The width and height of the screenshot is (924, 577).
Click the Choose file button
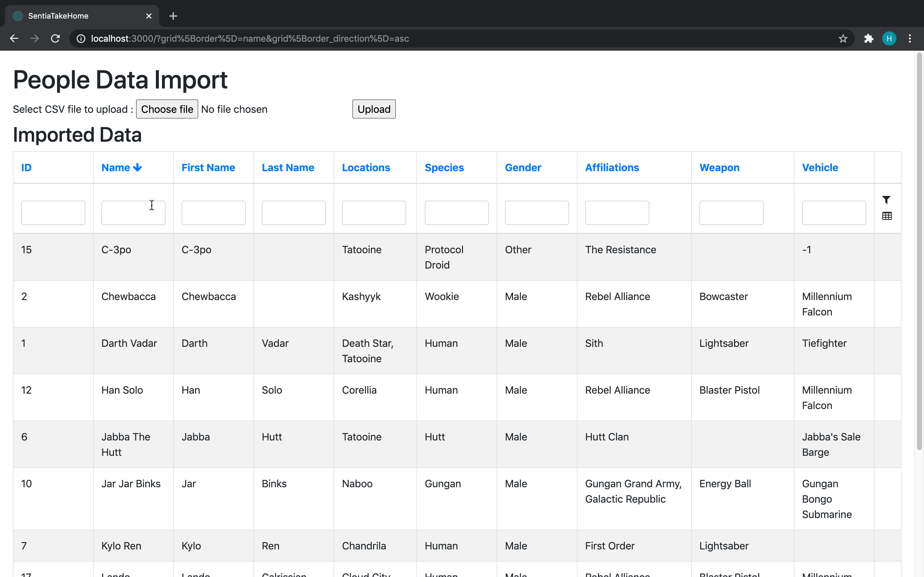click(167, 109)
